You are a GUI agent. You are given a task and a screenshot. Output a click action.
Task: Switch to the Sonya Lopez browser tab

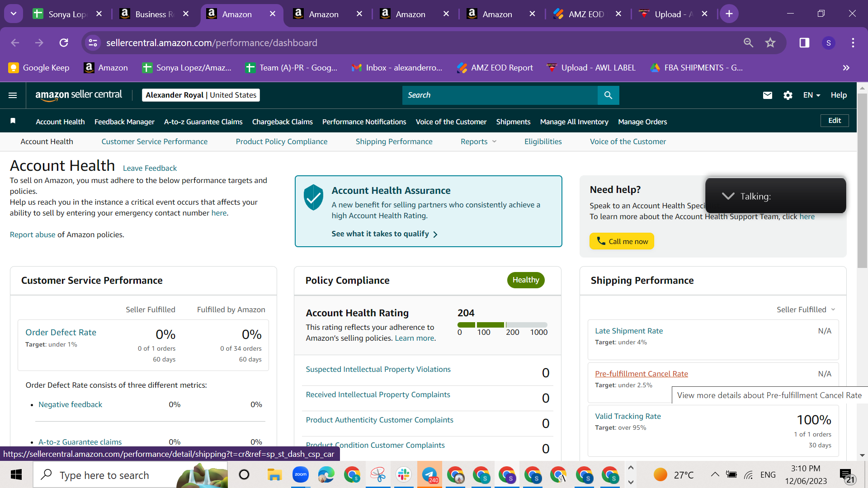pyautogui.click(x=68, y=14)
